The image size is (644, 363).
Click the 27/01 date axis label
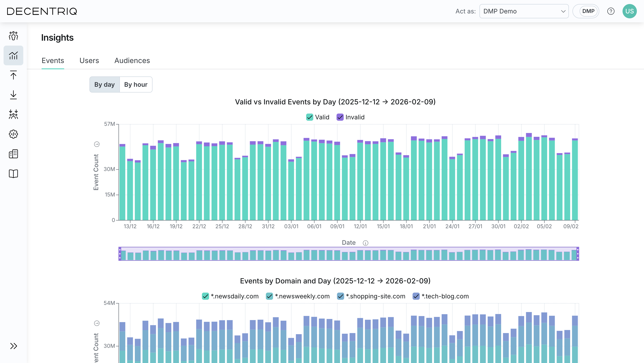click(x=475, y=226)
